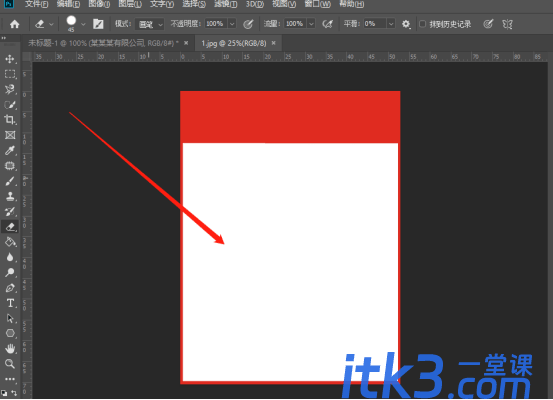Select the Spot Healing Brush tool
553x400 pixels.
(10, 166)
